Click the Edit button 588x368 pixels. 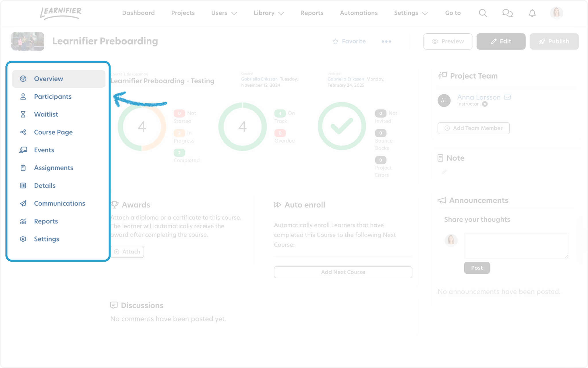pos(501,41)
